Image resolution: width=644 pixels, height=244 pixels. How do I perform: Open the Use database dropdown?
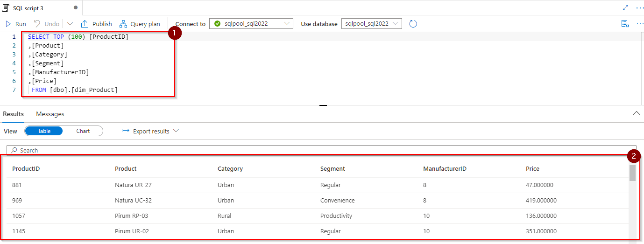371,24
